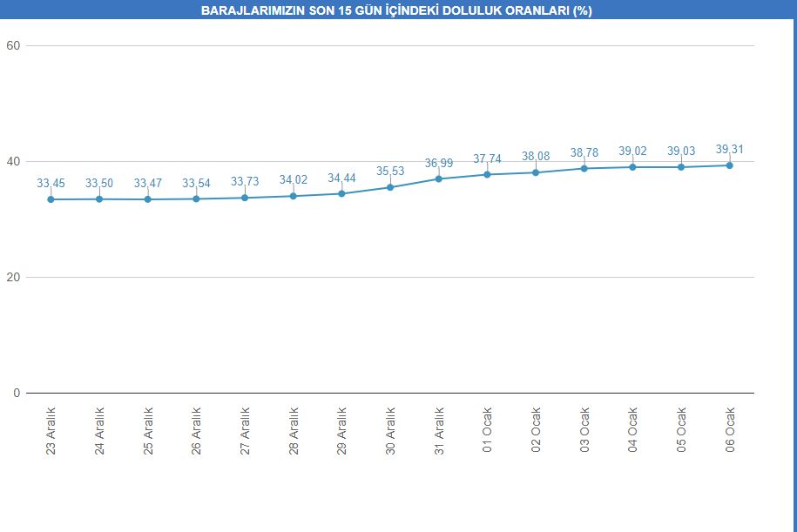797x532 pixels.
Task: Click the data point for 23 Aralık
Action: 51,199
